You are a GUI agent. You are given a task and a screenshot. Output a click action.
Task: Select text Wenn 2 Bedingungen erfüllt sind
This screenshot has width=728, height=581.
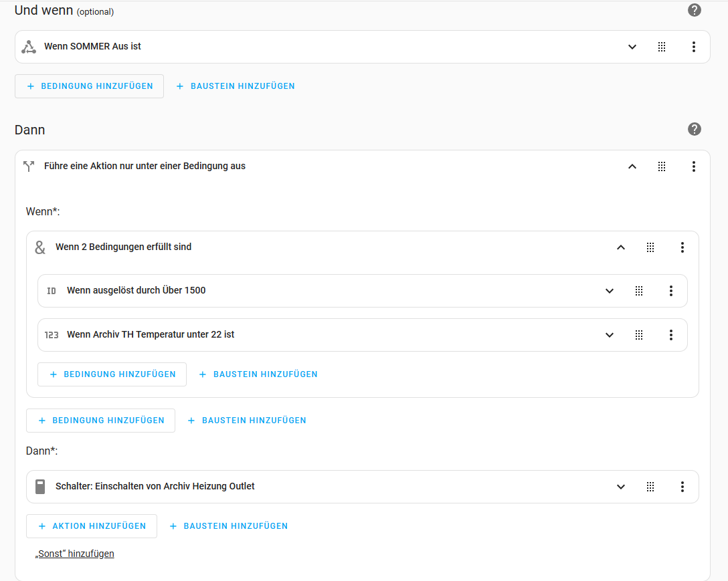click(124, 247)
